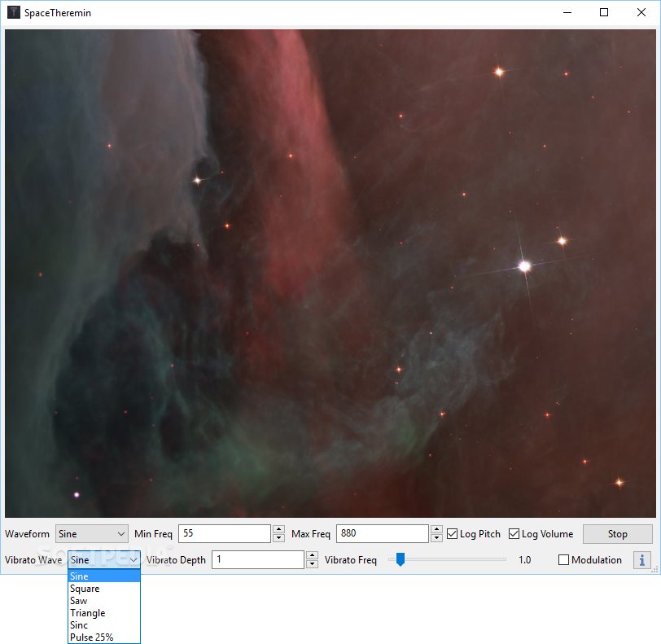Viewport: 661px width, 644px height.
Task: Choose Saw from the vibrato list
Action: pyautogui.click(x=103, y=601)
